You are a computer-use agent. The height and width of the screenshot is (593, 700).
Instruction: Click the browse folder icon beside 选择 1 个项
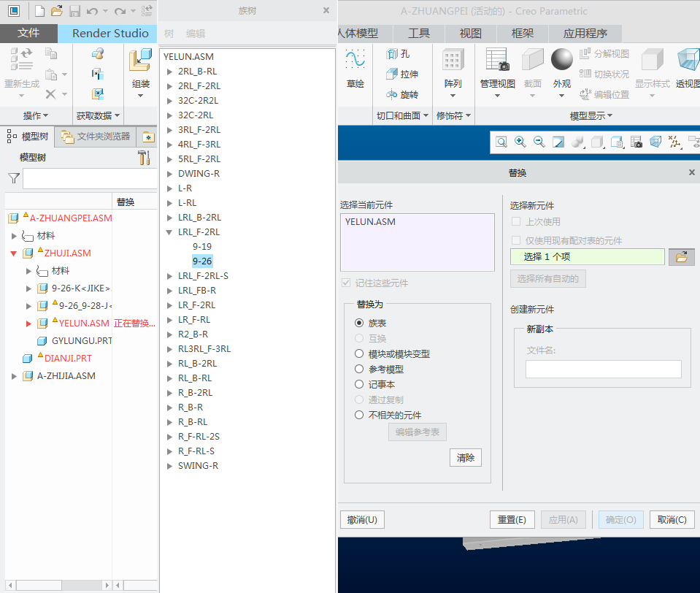click(681, 257)
